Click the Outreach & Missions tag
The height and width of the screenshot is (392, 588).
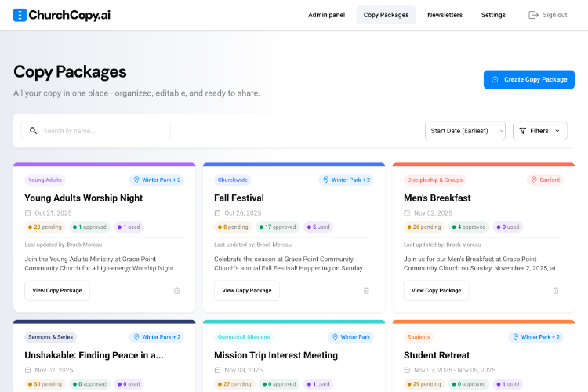point(244,337)
